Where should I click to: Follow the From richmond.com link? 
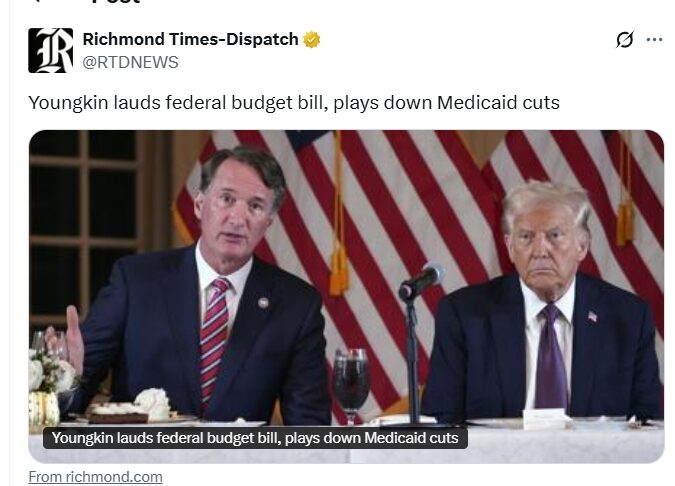click(96, 477)
